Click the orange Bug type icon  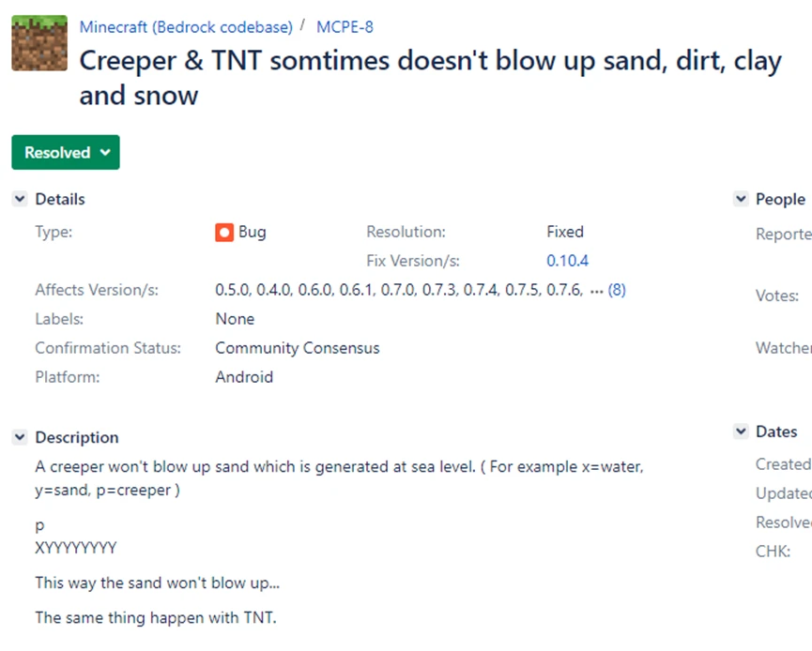pos(224,233)
